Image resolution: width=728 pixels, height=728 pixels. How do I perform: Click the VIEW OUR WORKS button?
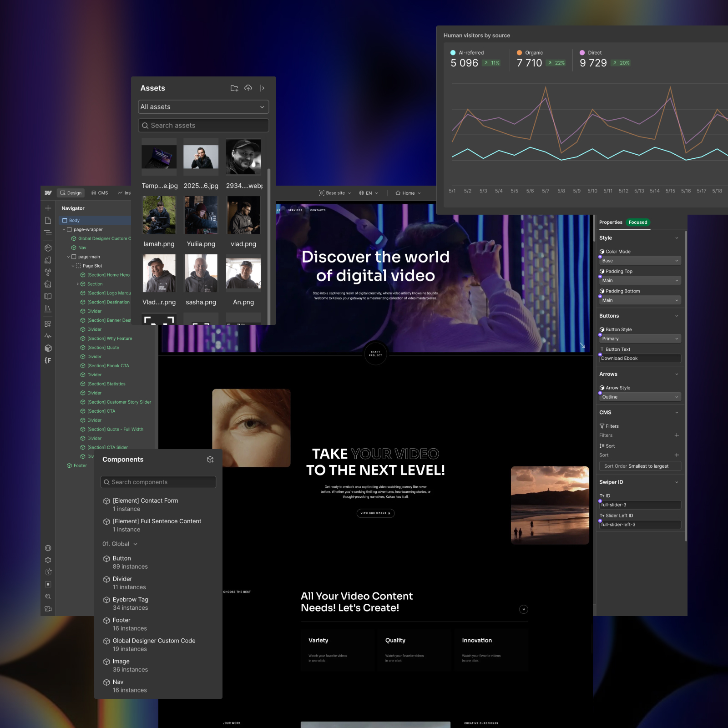(x=375, y=513)
